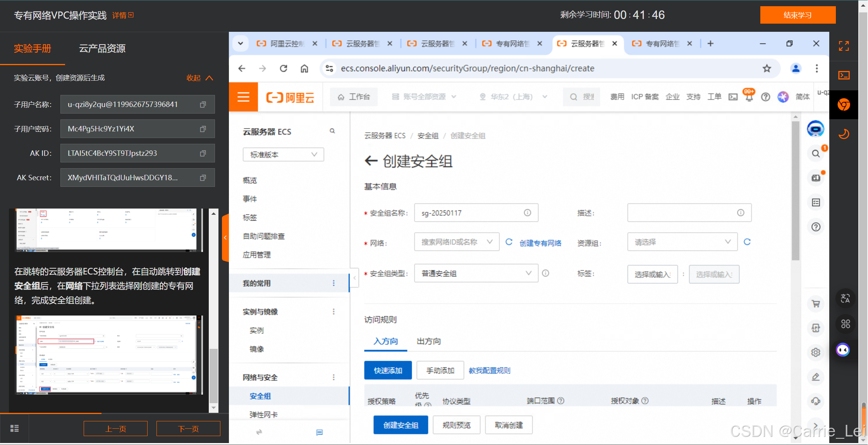The height and width of the screenshot is (445, 868).
Task: Click the 描述 input field
Action: pos(689,213)
